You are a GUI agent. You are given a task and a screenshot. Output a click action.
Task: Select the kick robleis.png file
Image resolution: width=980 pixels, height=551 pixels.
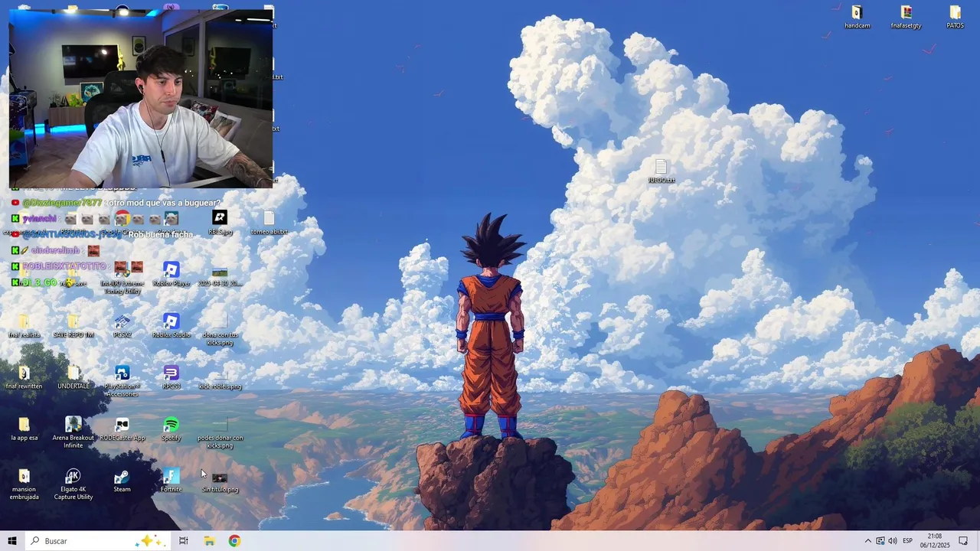(x=220, y=377)
